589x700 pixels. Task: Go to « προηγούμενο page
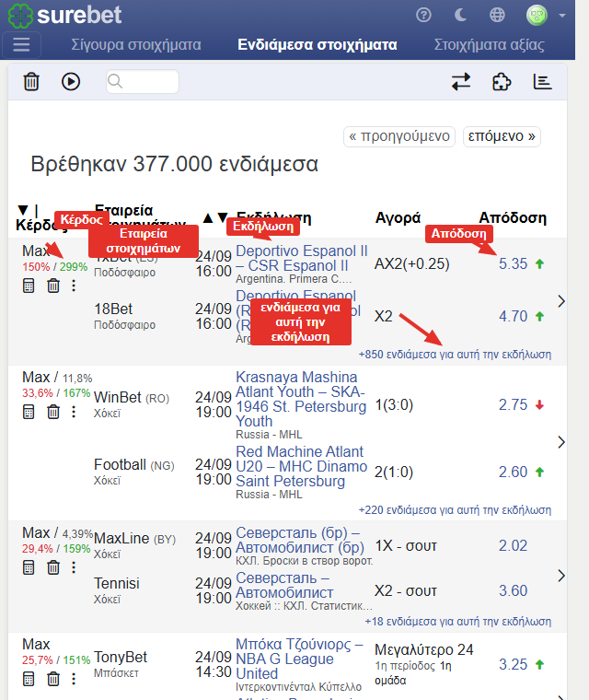click(399, 136)
